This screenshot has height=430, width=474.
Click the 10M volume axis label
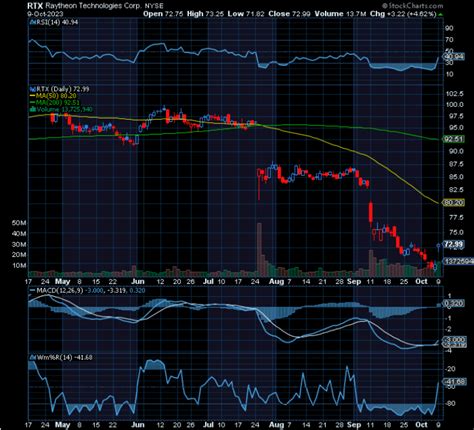19,266
